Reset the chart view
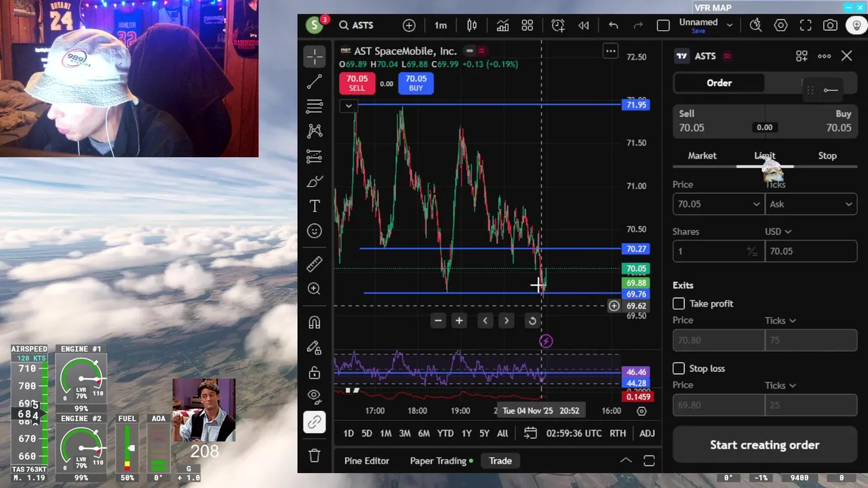This screenshot has width=868, height=488. point(532,321)
